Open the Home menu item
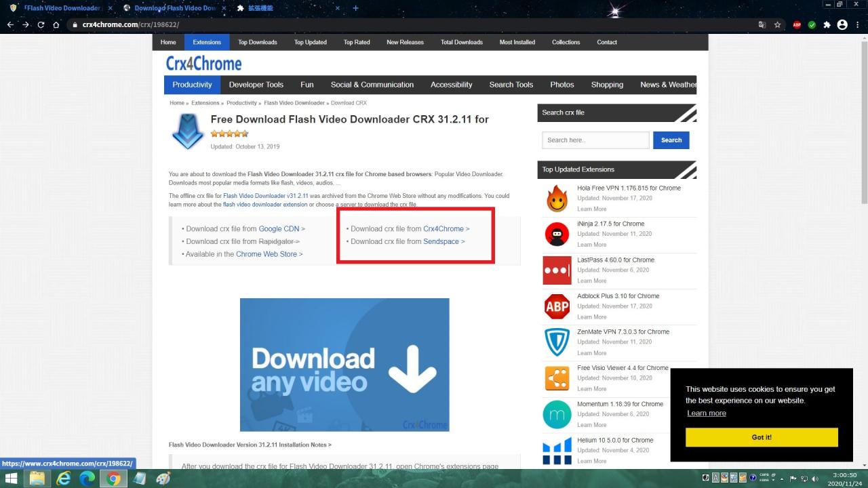This screenshot has height=488, width=868. [168, 42]
